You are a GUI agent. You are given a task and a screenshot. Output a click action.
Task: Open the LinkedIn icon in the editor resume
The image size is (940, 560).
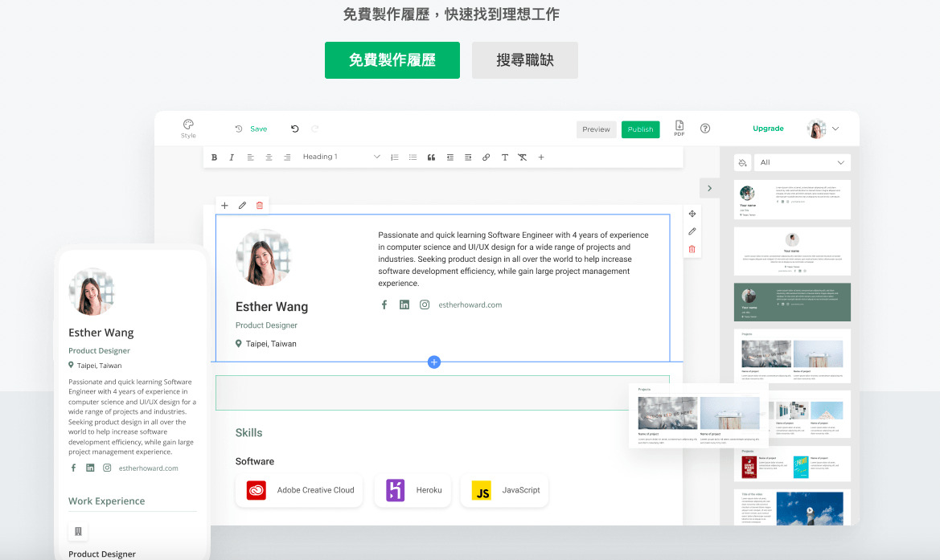point(404,305)
